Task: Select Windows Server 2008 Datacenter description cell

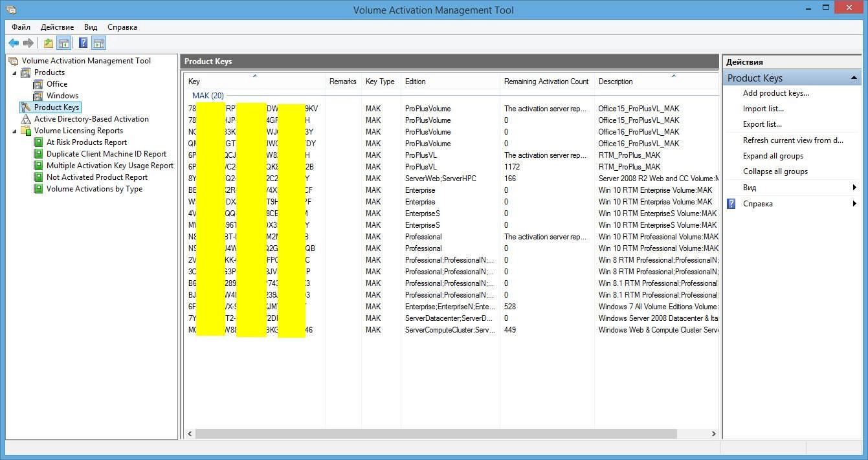Action: point(658,318)
